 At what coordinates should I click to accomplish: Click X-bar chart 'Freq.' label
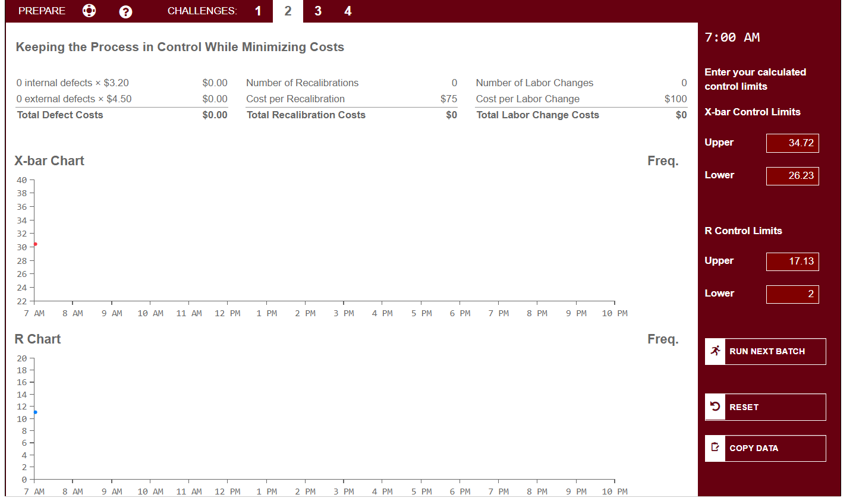pos(663,160)
